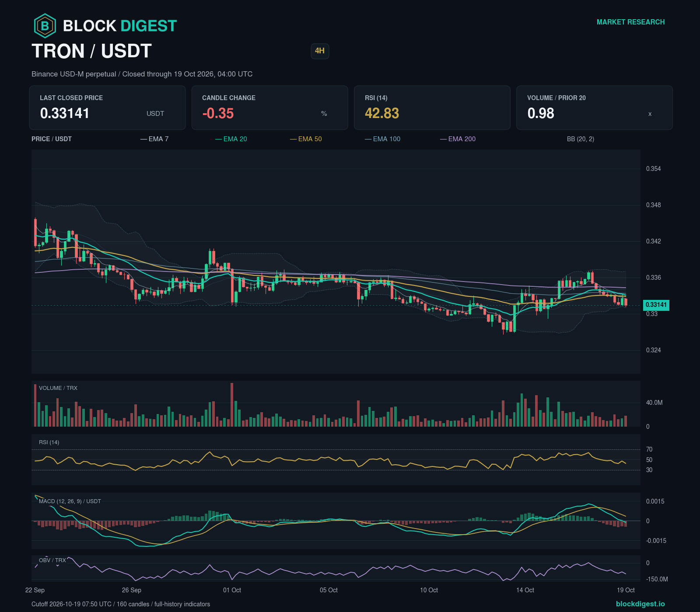Toggle the EMA 50 legend entry
The width and height of the screenshot is (700, 612).
coord(306,139)
